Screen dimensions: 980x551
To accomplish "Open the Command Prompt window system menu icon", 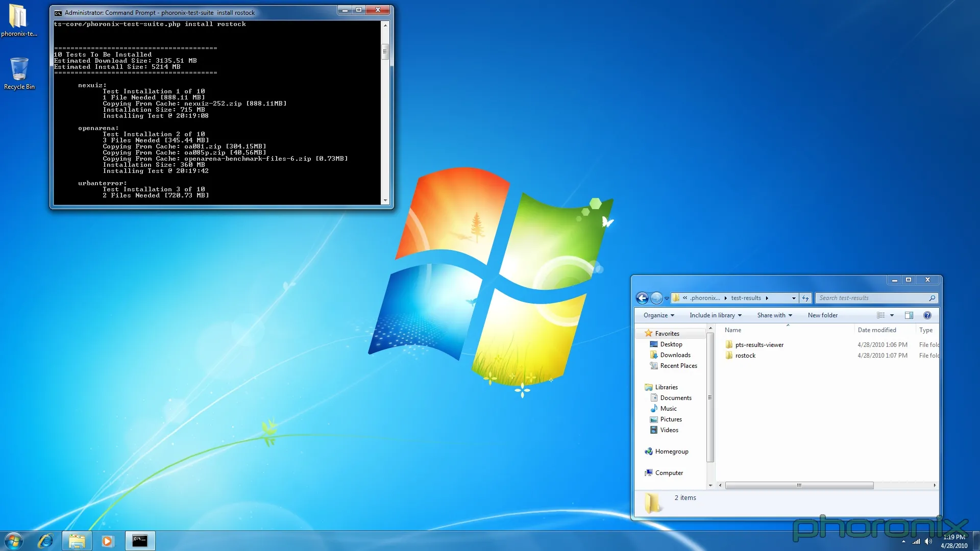I will click(58, 13).
